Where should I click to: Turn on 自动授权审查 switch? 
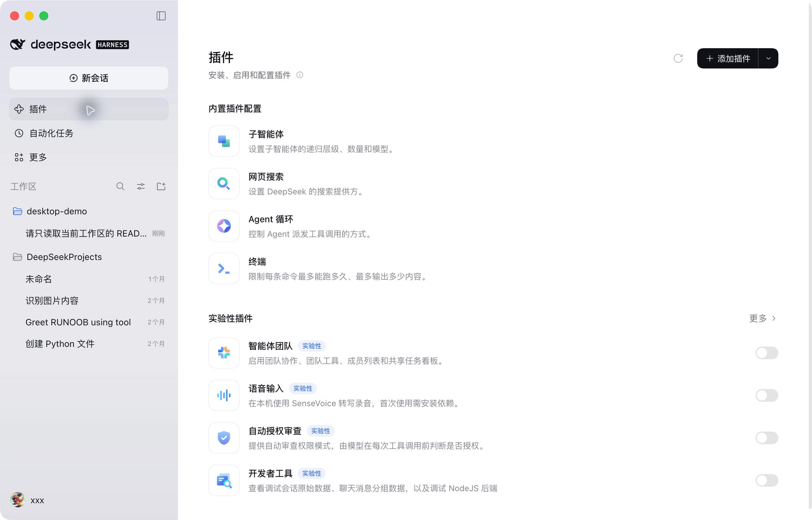767,438
